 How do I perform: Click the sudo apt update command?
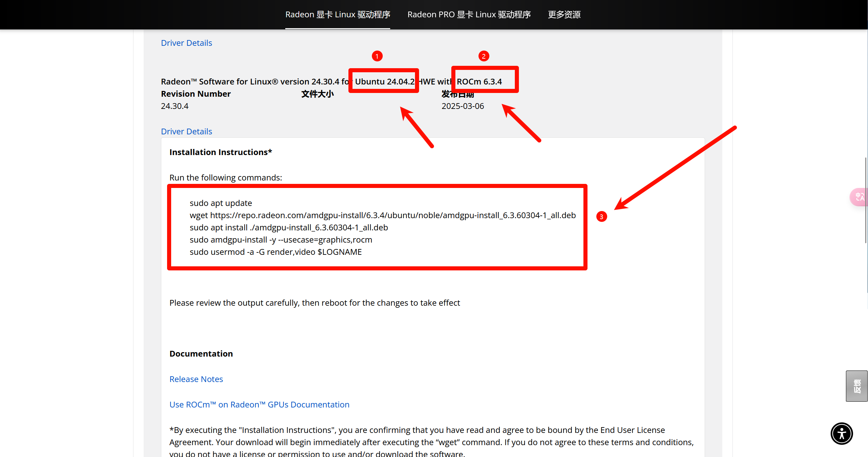click(x=221, y=203)
